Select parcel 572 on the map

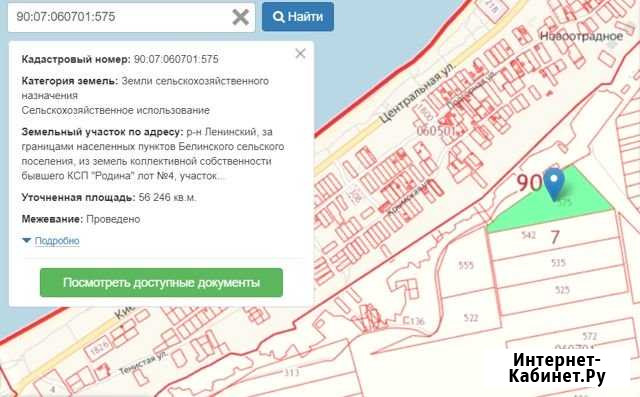(589, 336)
